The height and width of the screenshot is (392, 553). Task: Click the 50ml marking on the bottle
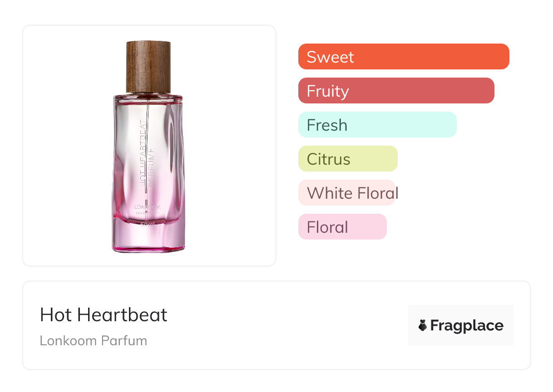148,225
